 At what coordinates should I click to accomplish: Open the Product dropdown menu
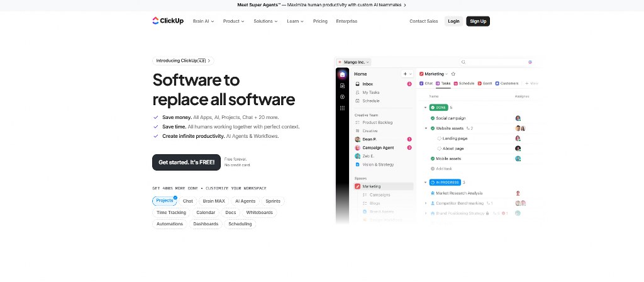234,21
